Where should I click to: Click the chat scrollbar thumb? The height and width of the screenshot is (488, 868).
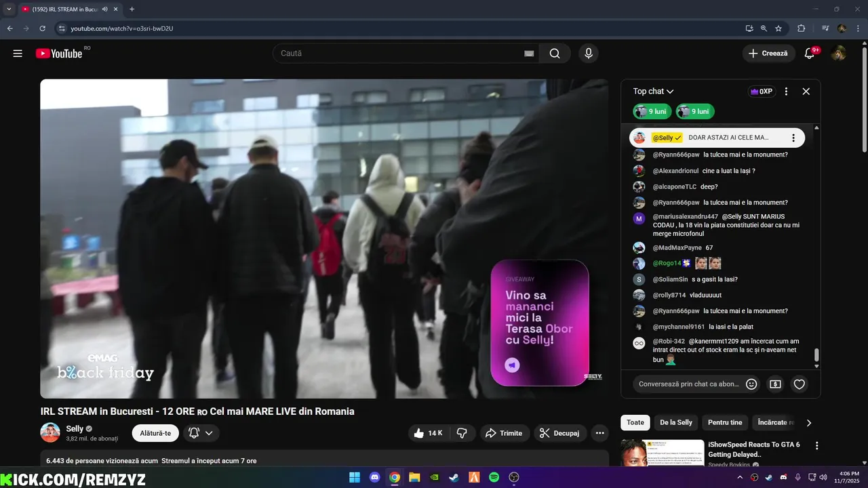coord(816,355)
